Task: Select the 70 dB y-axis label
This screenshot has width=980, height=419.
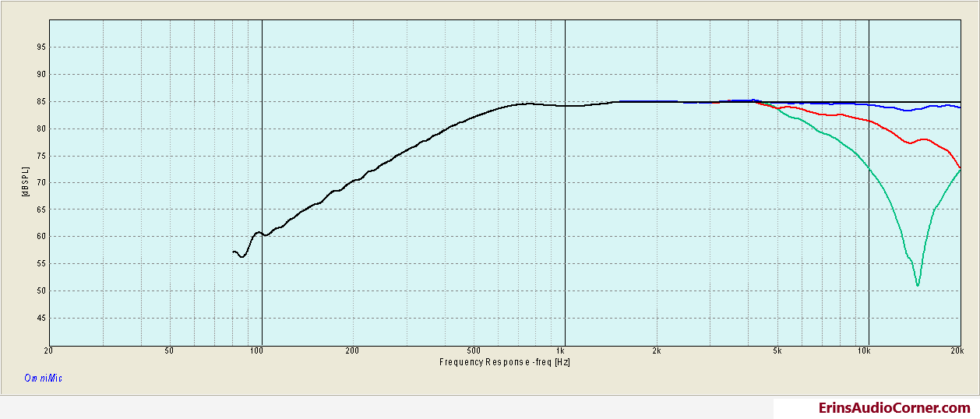Action: pos(41,182)
